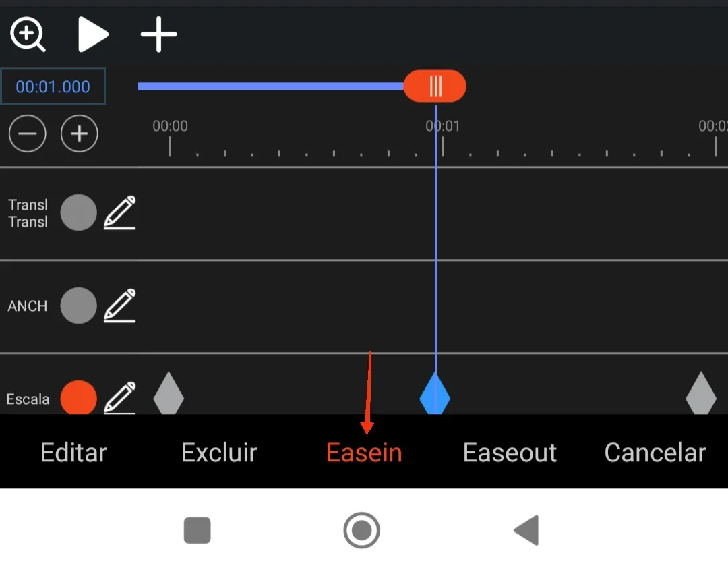Toggle the Transl track gray circle
The image size is (728, 576).
[x=78, y=212]
